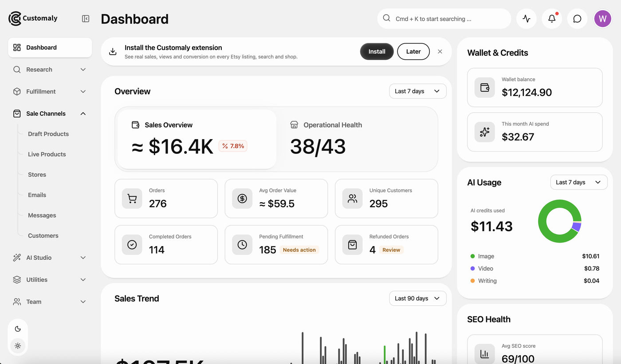Click the Refunded Orders bag icon
The width and height of the screenshot is (621, 364).
[x=353, y=245]
